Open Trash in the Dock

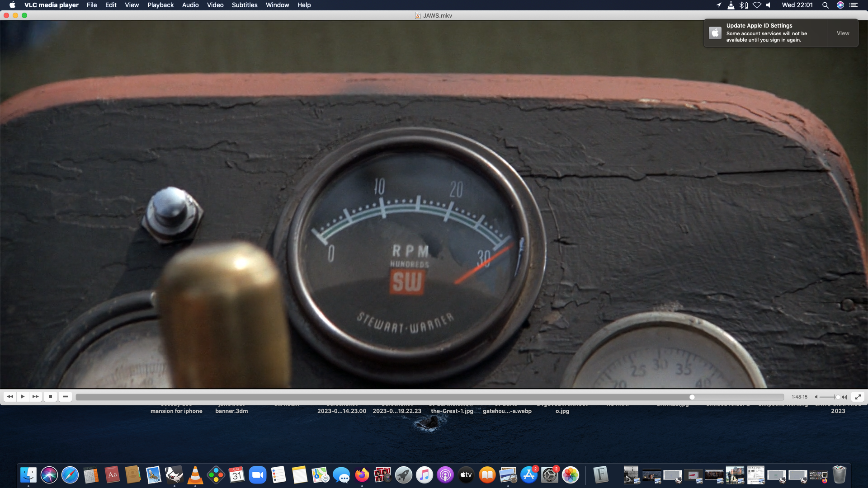point(840,475)
